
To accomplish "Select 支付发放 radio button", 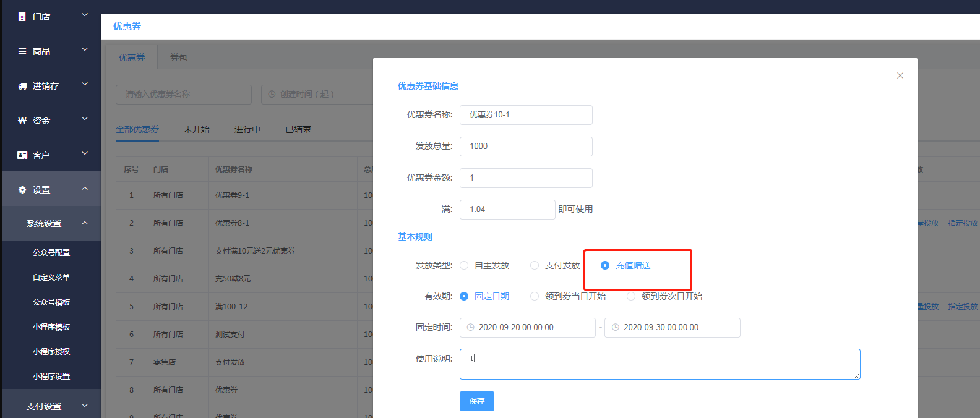I will tap(535, 265).
